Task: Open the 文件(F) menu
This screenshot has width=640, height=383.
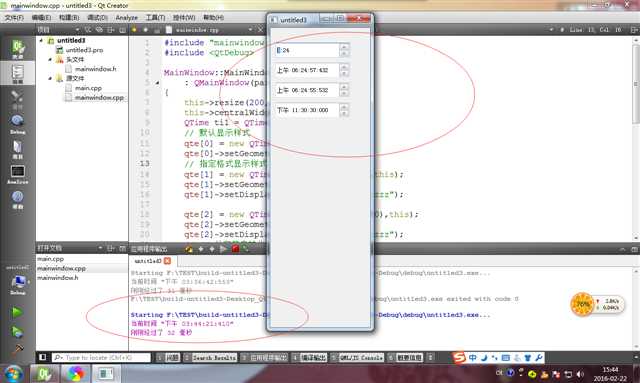Action: point(14,18)
